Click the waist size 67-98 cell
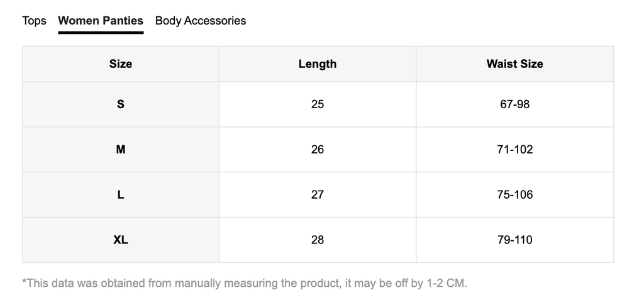Image resolution: width=644 pixels, height=300 pixels. tap(514, 104)
